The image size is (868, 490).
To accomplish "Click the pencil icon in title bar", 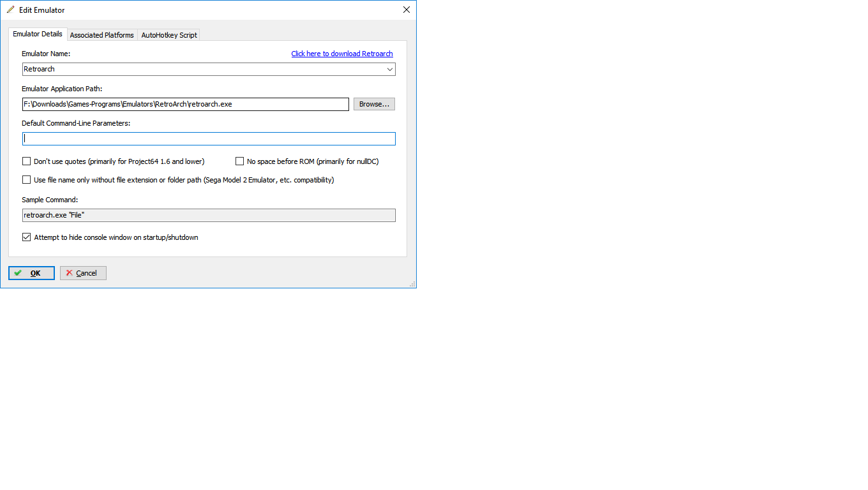I will pyautogui.click(x=11, y=10).
